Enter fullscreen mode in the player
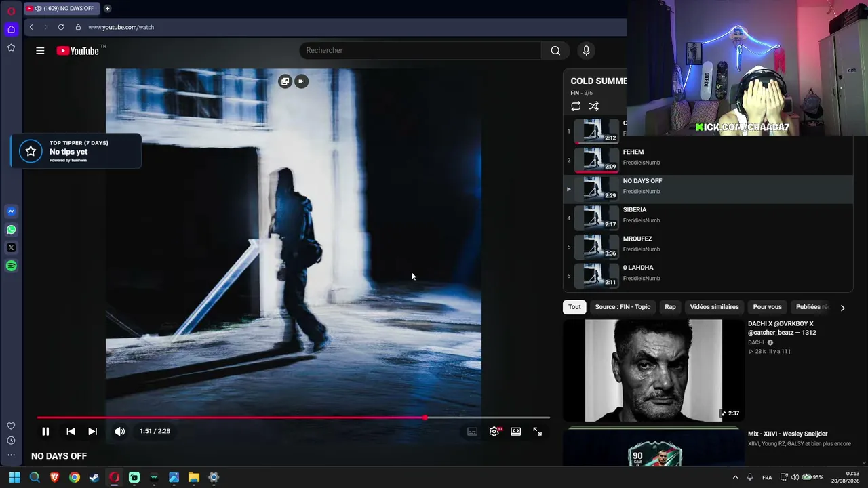The image size is (868, 488). tap(538, 431)
